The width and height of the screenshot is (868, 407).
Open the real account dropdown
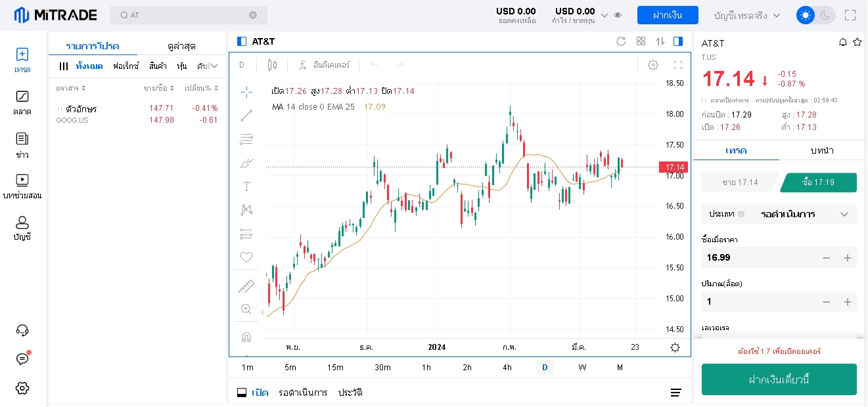pyautogui.click(x=747, y=15)
